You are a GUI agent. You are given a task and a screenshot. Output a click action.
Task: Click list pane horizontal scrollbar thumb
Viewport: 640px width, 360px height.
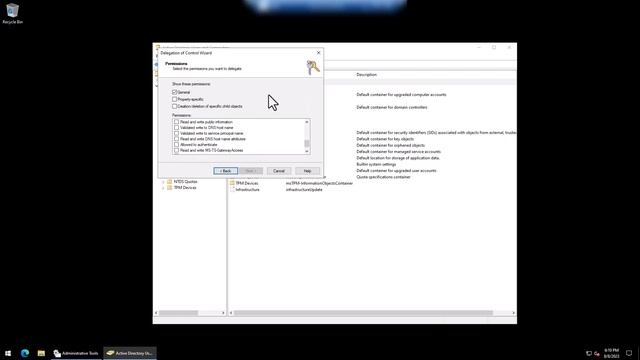pyautogui.click(x=363, y=313)
